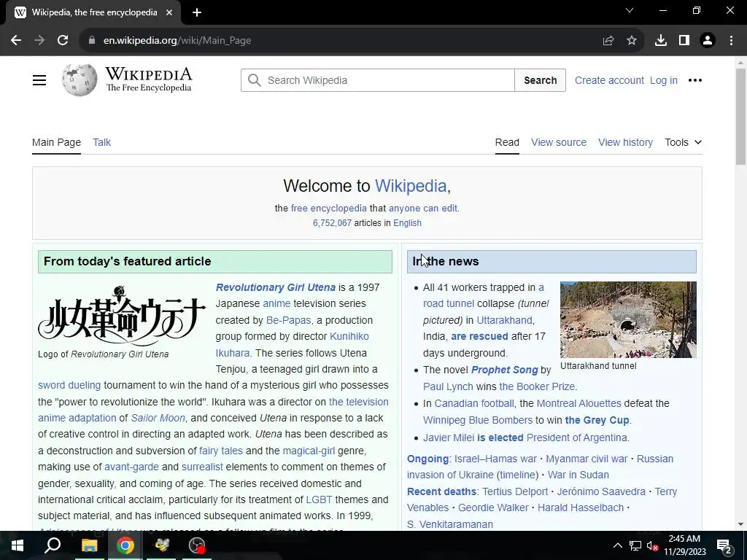Click the browser address bar URL

177,41
